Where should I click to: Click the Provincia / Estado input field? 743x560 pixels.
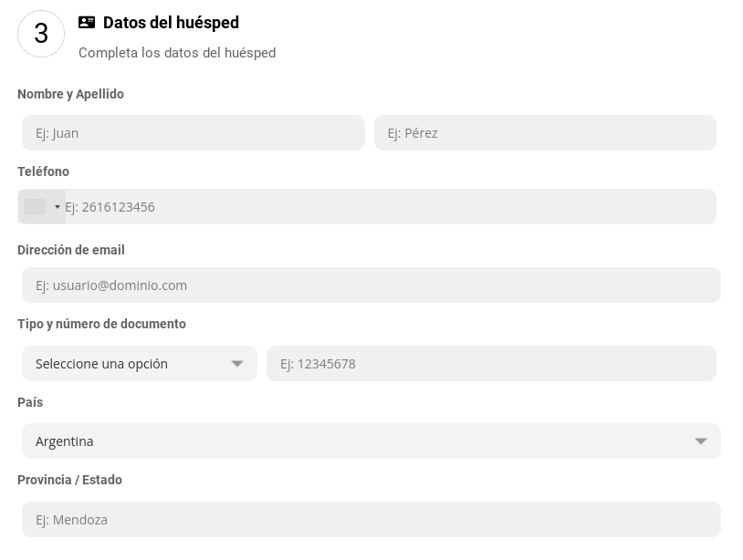tap(371, 520)
